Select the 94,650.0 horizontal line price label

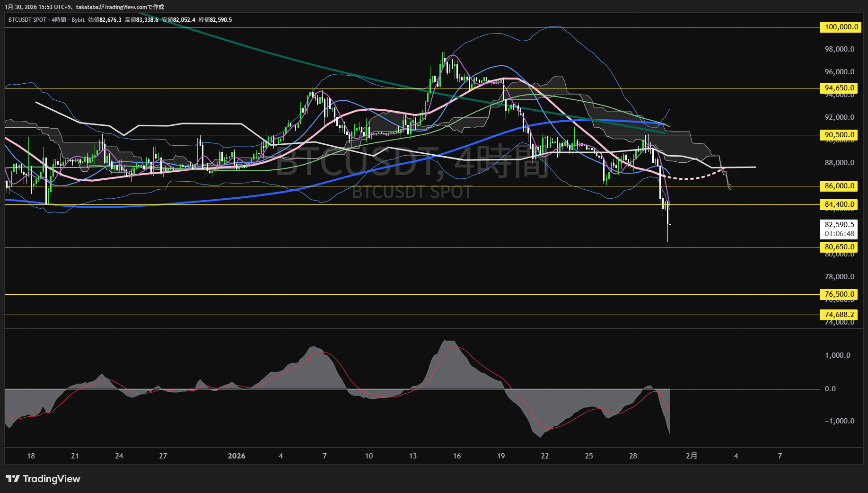840,88
